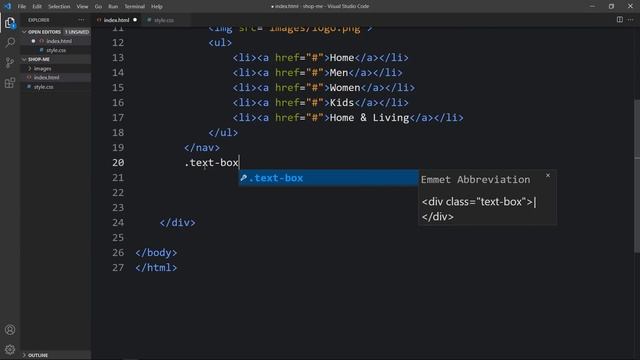Place cursor on the Men link line

[318, 73]
